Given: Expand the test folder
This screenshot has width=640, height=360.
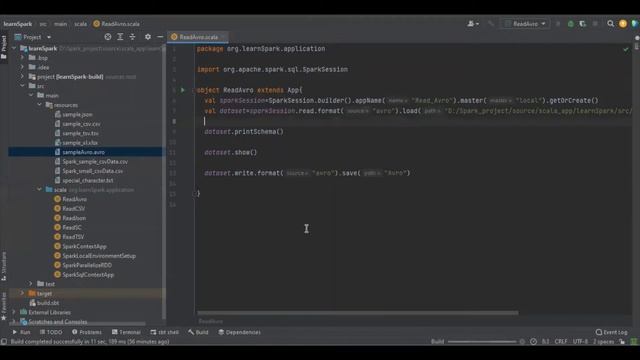Looking at the screenshot, I should (31, 284).
